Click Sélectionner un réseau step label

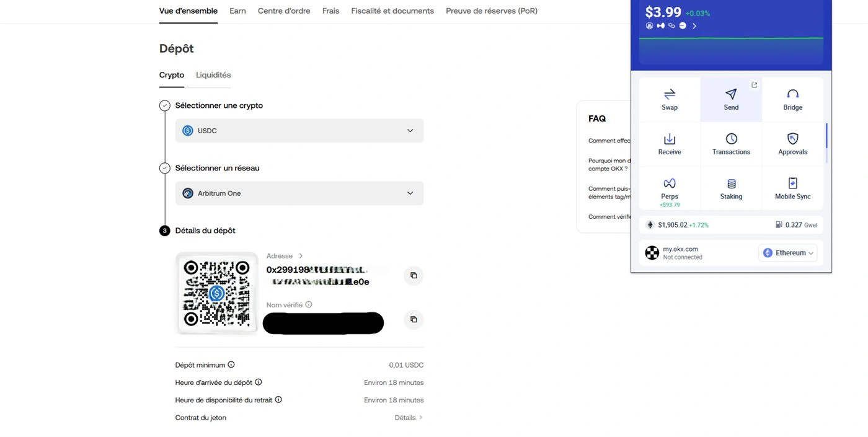(217, 168)
